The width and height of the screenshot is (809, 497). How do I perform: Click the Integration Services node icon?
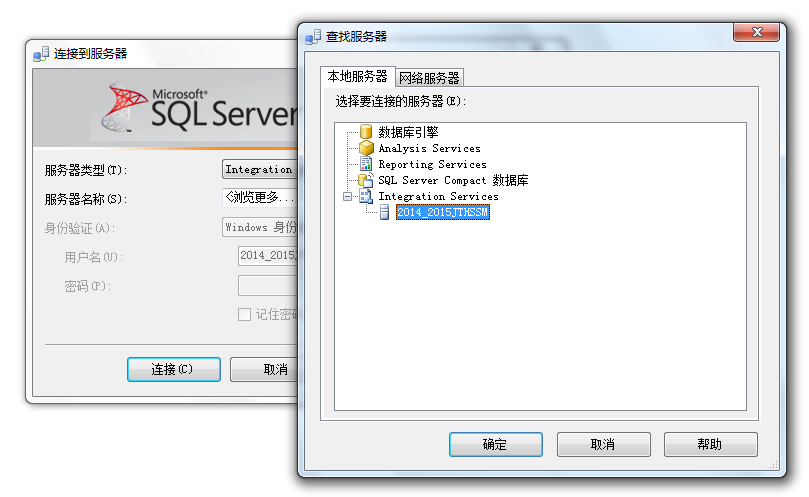tap(366, 196)
